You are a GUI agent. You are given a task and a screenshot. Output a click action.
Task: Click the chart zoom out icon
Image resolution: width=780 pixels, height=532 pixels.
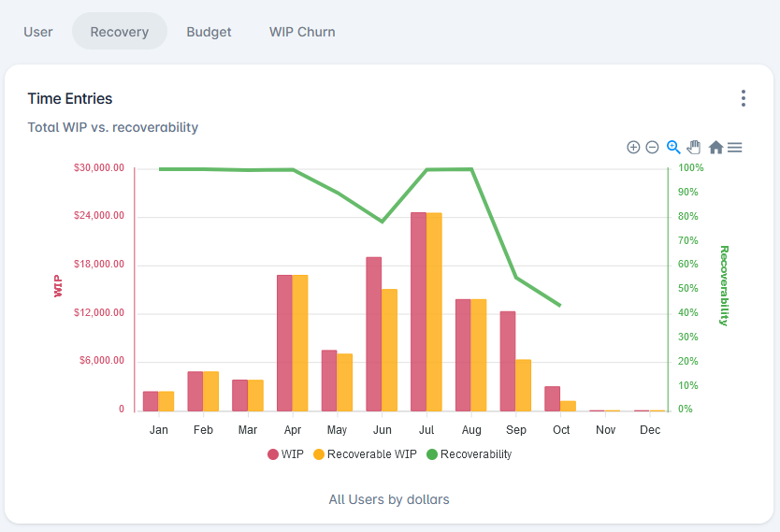[653, 147]
